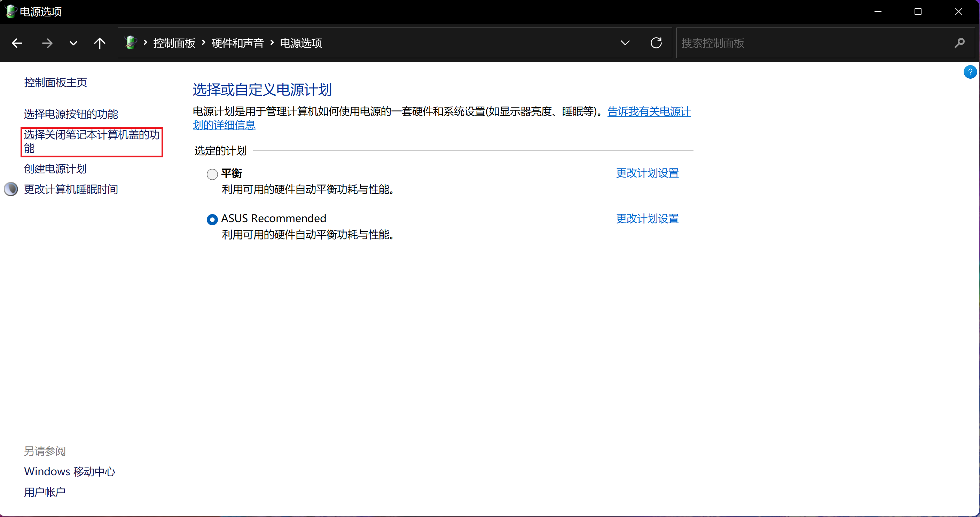Viewport: 980px width, 517px height.
Task: Click the 选定的计划 section label
Action: pos(221,151)
